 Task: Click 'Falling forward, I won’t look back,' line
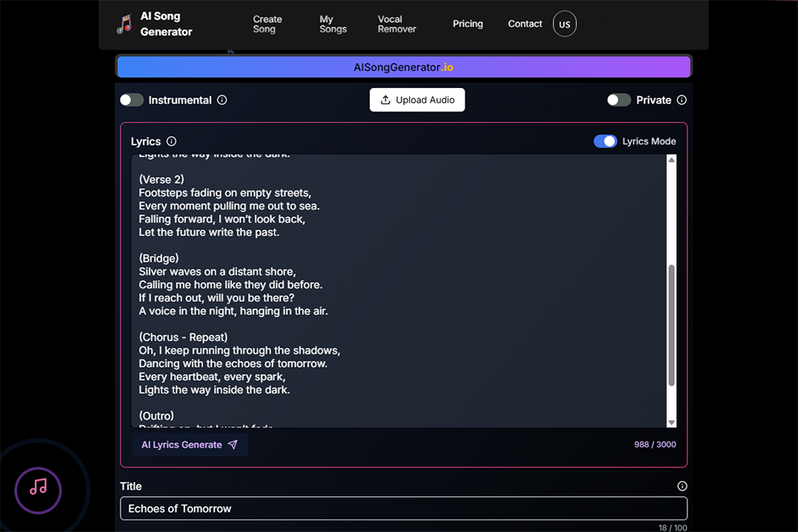pyautogui.click(x=222, y=219)
